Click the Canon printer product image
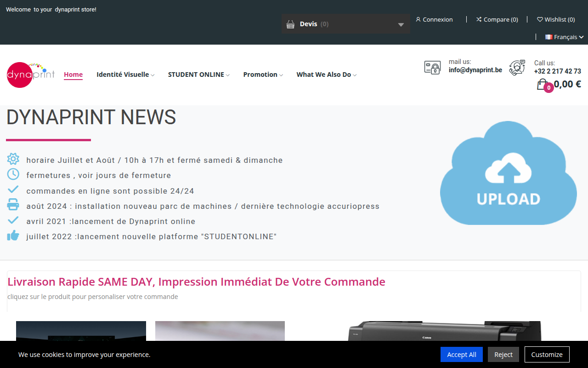Image resolution: width=588 pixels, height=368 pixels. (444, 331)
